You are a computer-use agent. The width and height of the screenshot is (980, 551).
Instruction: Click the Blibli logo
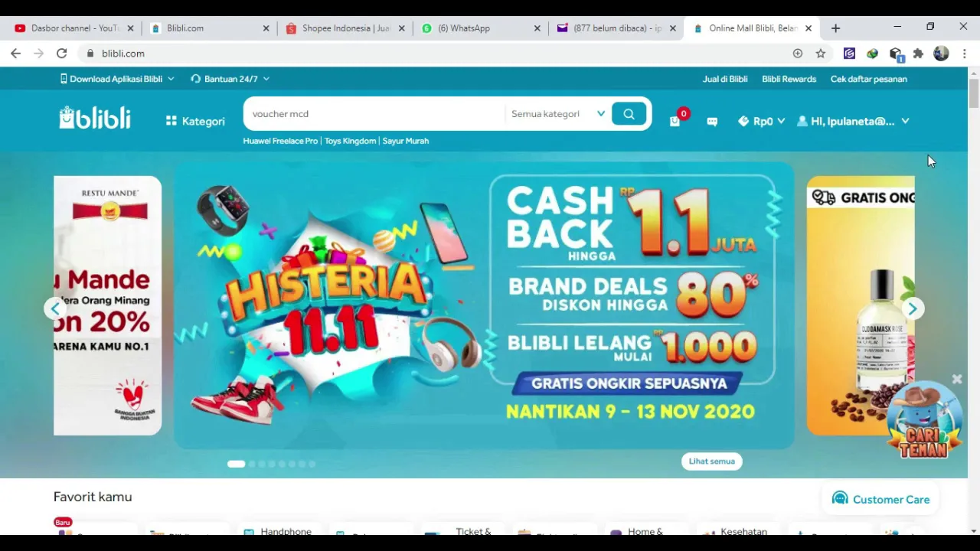click(x=95, y=118)
